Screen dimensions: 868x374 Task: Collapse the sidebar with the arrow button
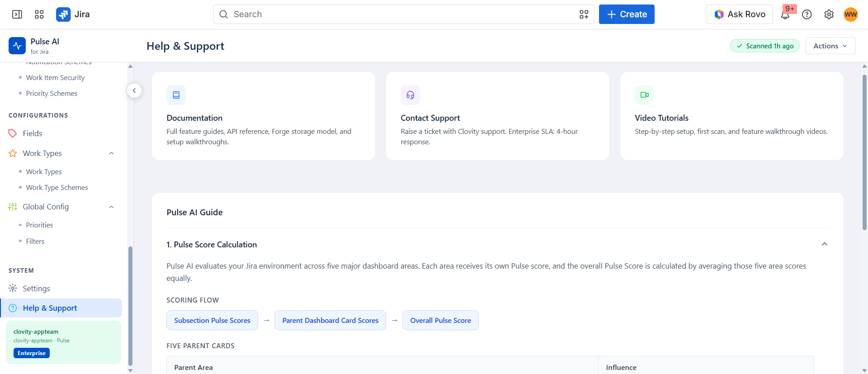click(x=134, y=90)
